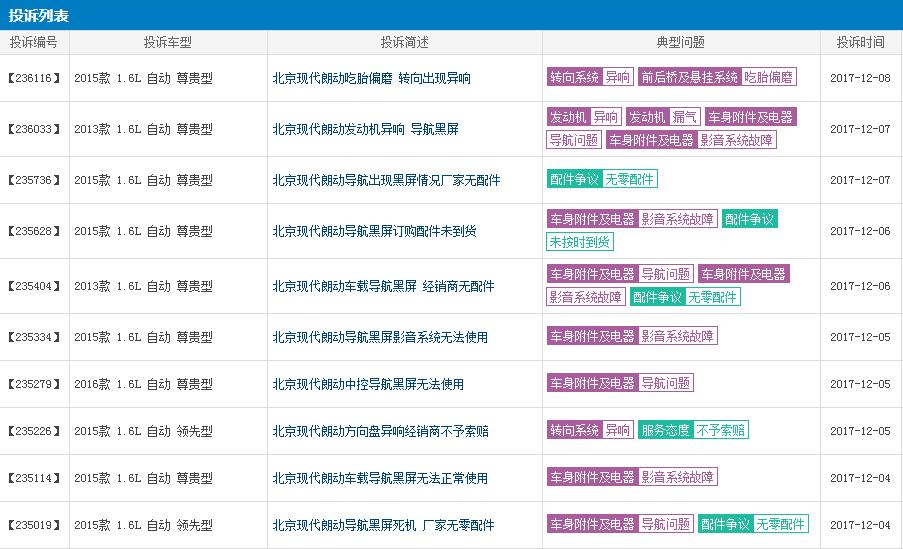Select complaint number 【235279】
Image resolution: width=903 pixels, height=549 pixels.
(x=35, y=384)
